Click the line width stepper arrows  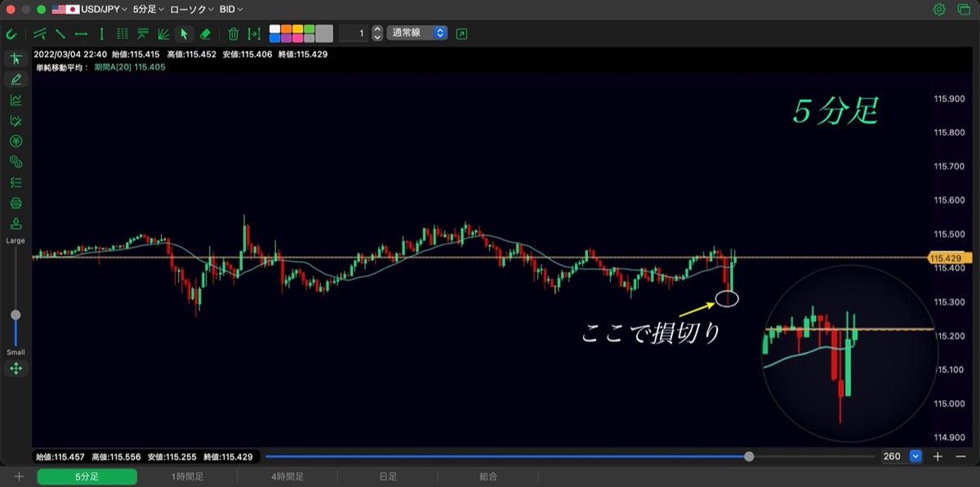pos(376,34)
